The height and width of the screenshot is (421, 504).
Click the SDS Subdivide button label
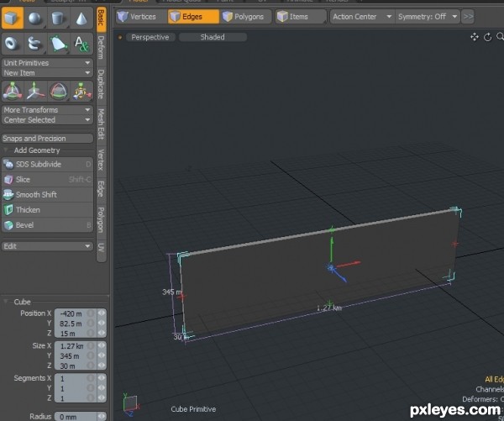(x=39, y=165)
